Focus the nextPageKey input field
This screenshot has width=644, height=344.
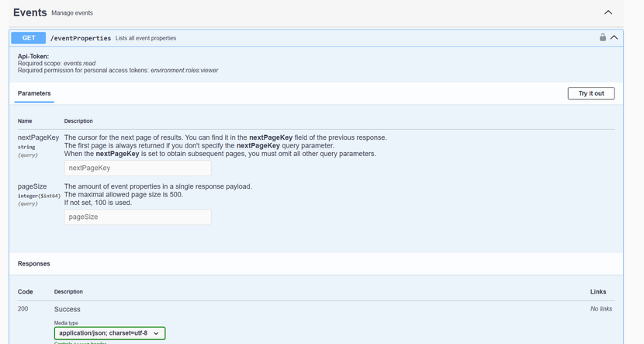click(x=137, y=168)
